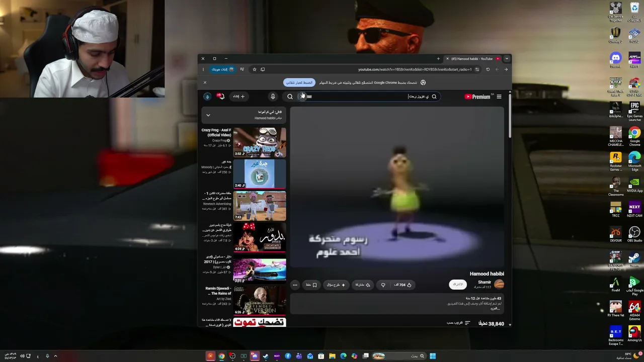Close the Hamood habibi YouTube tab

pyautogui.click(x=447, y=59)
